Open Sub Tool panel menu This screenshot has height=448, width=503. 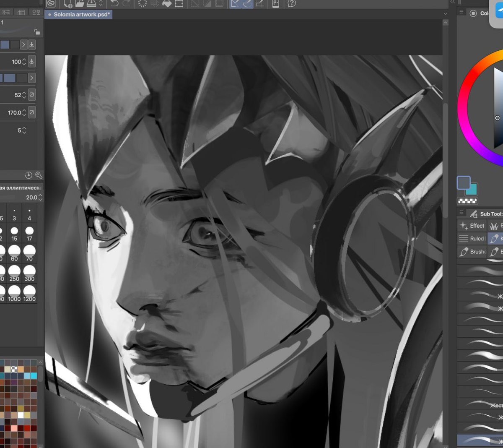pyautogui.click(x=462, y=213)
